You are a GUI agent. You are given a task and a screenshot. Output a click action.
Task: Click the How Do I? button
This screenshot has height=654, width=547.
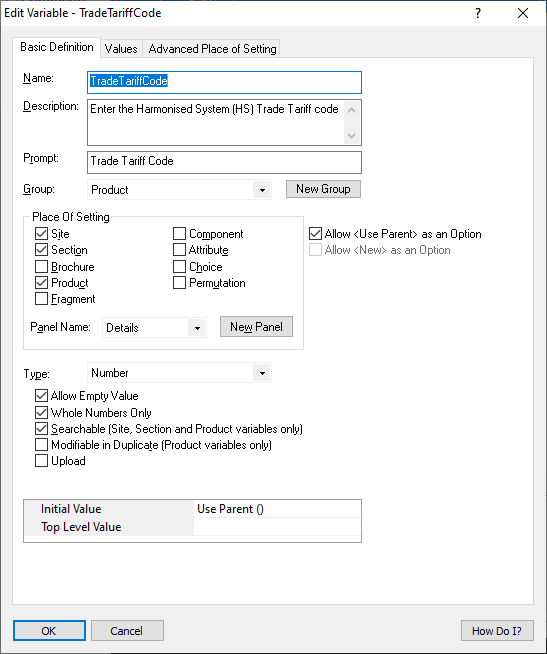coord(497,631)
